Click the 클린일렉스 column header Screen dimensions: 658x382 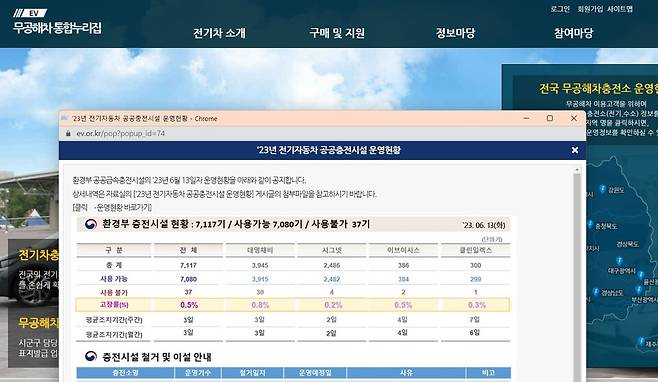[475, 250]
